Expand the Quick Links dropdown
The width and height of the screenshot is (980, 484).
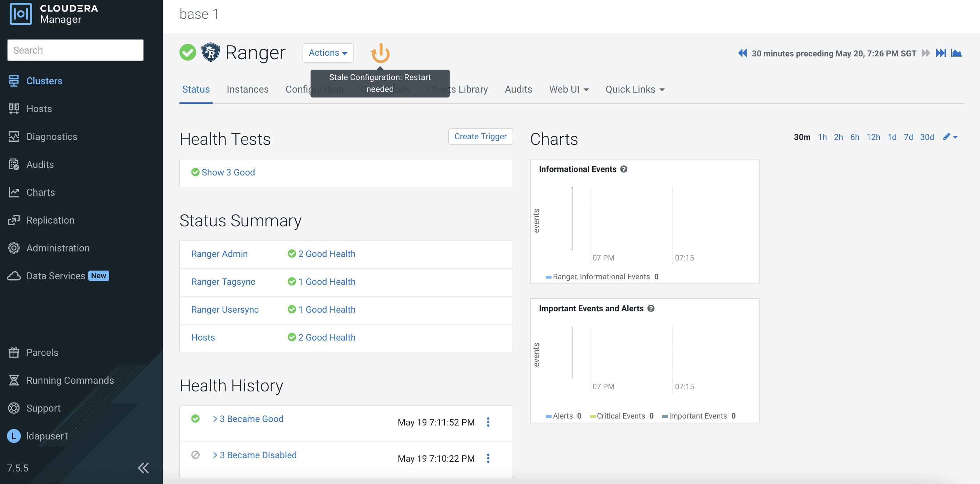click(x=635, y=89)
